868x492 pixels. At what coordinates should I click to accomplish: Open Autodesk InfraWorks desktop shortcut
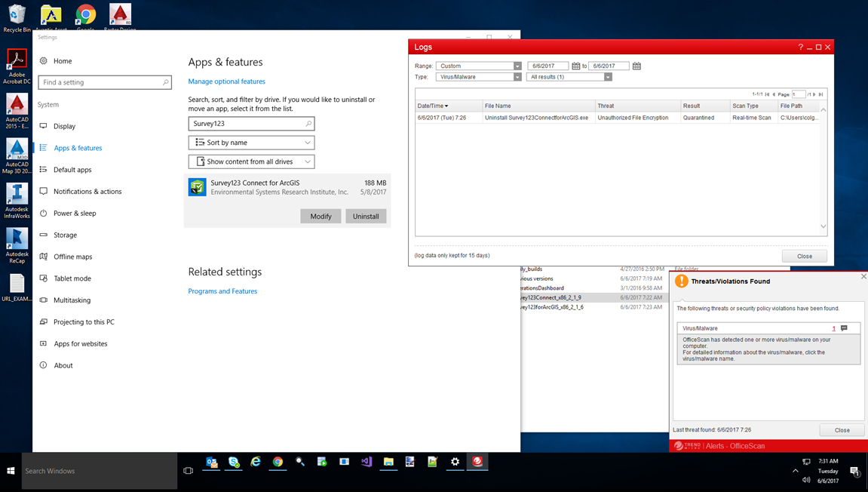(17, 201)
